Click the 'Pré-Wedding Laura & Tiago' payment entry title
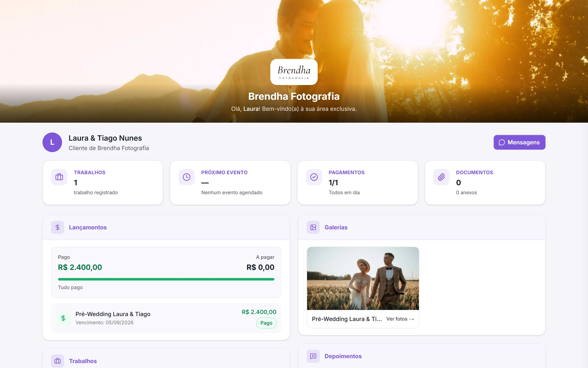The height and width of the screenshot is (368, 588). [x=113, y=314]
